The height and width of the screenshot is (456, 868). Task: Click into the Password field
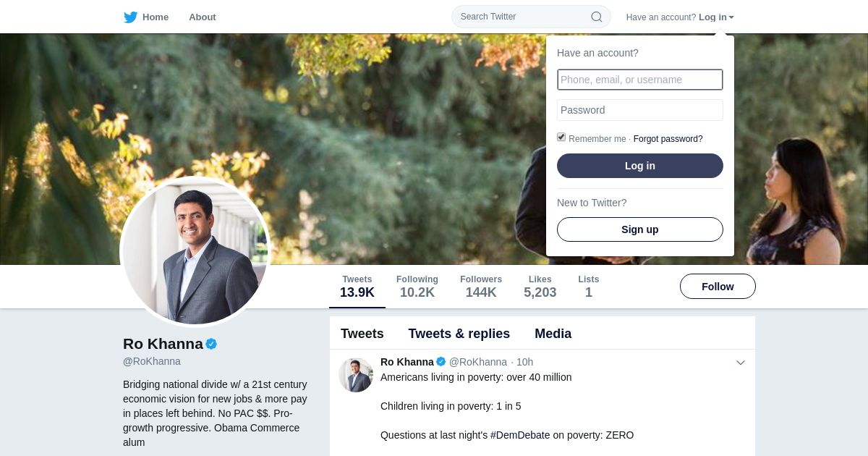pyautogui.click(x=639, y=110)
